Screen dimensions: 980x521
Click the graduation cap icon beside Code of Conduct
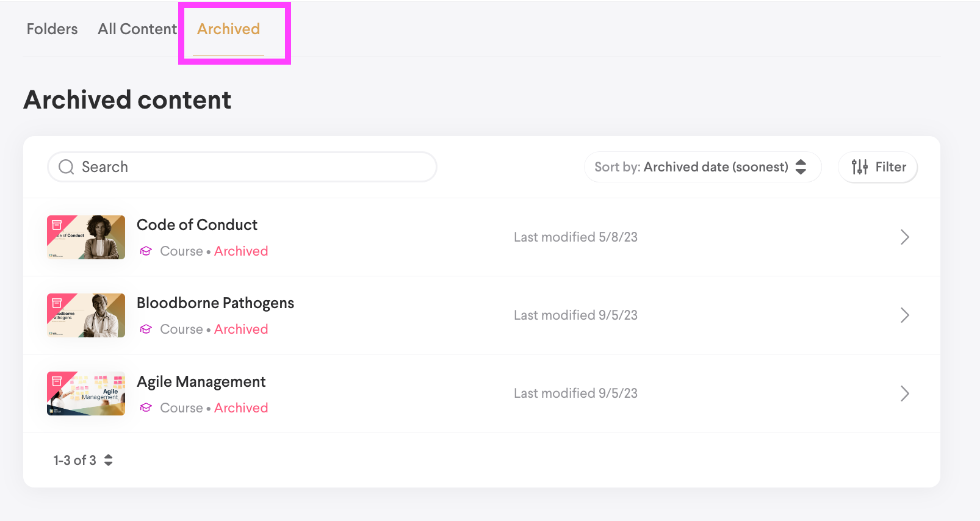tap(146, 251)
